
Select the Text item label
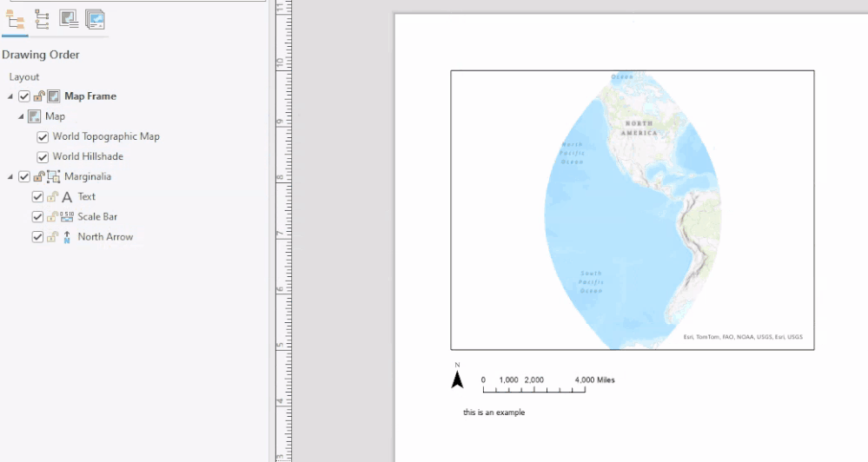tap(86, 196)
